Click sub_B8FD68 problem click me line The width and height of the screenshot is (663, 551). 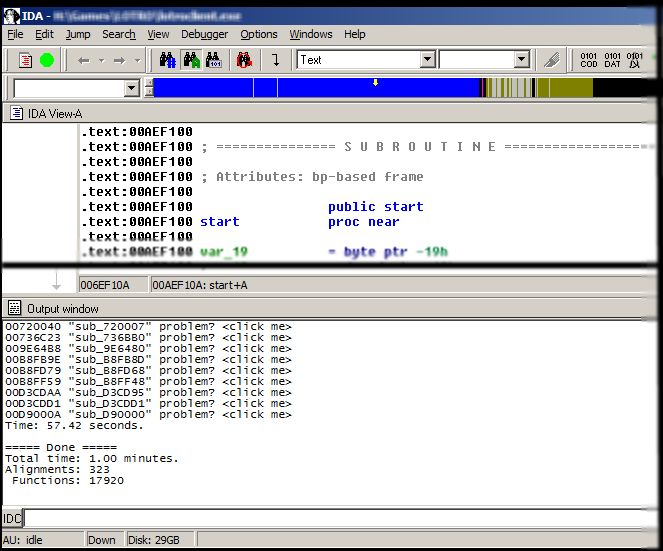point(148,370)
